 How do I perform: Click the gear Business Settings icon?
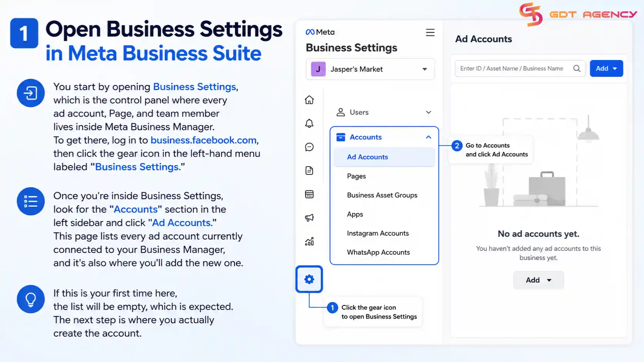[309, 279]
